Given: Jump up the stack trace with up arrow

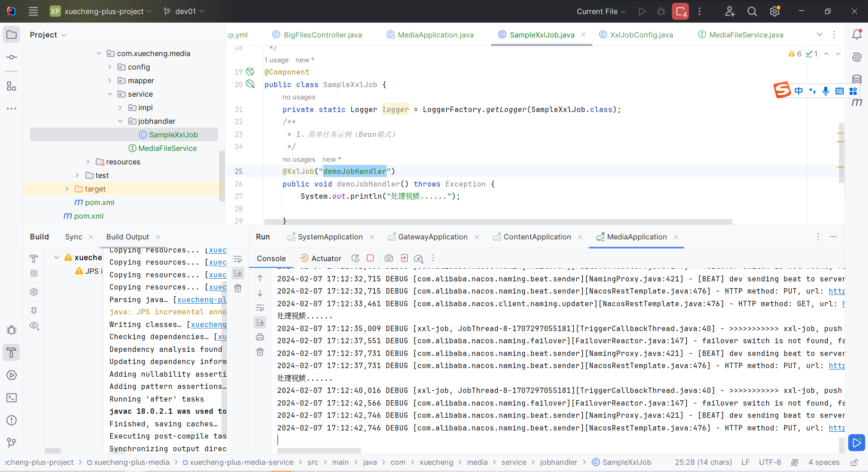Looking at the screenshot, I should coord(260,278).
